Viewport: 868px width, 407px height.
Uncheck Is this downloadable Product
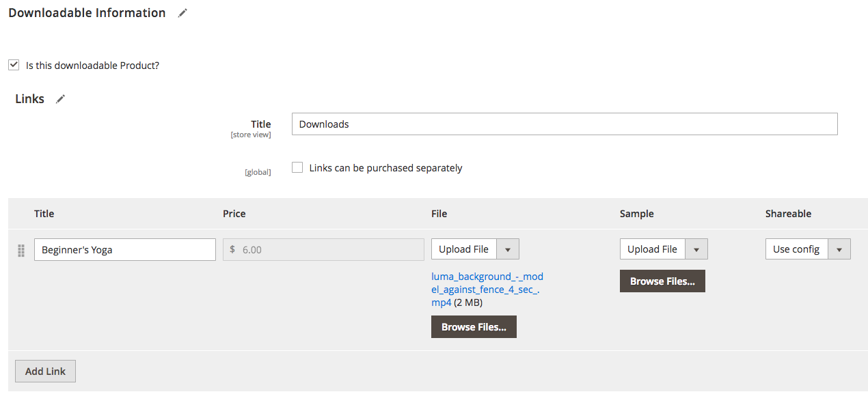pos(14,64)
